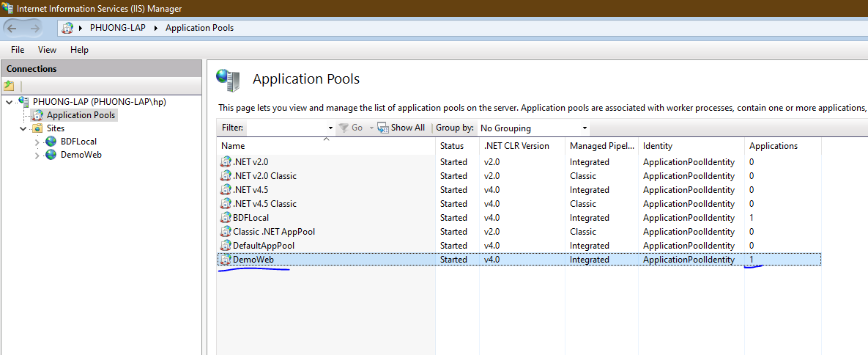Click the Go filter button
The height and width of the screenshot is (355, 868).
(x=351, y=128)
